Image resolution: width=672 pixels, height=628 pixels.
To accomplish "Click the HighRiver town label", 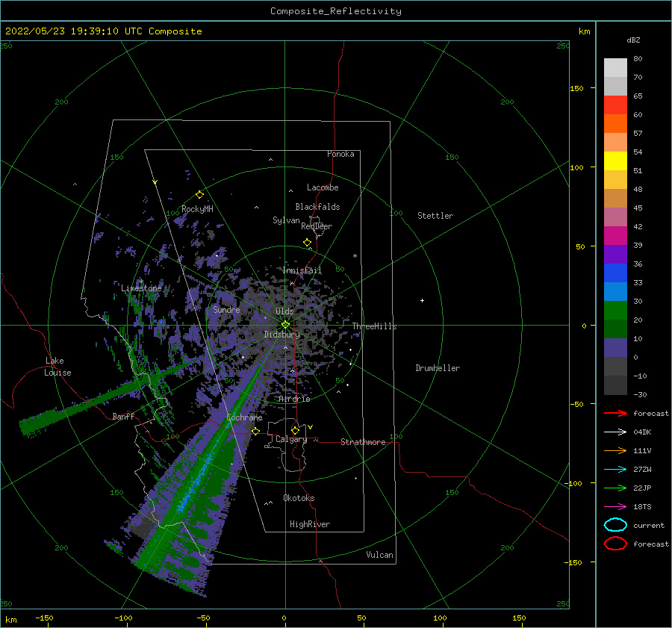I will [310, 524].
